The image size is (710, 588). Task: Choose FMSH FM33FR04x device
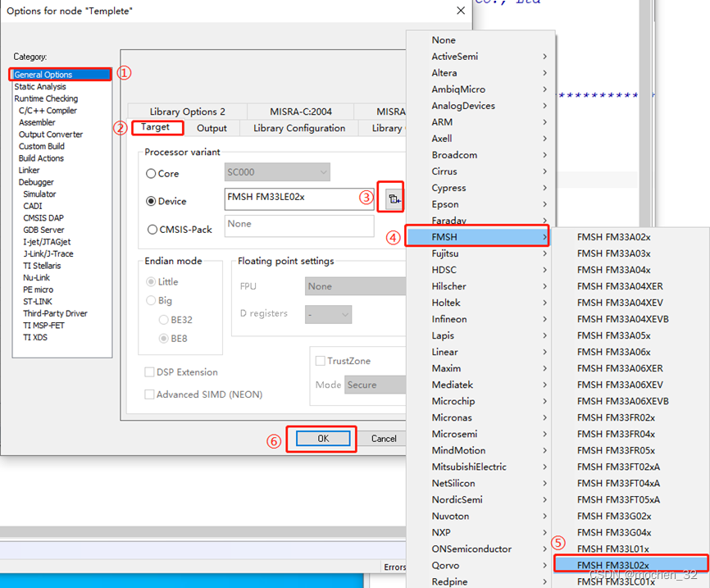[630, 434]
